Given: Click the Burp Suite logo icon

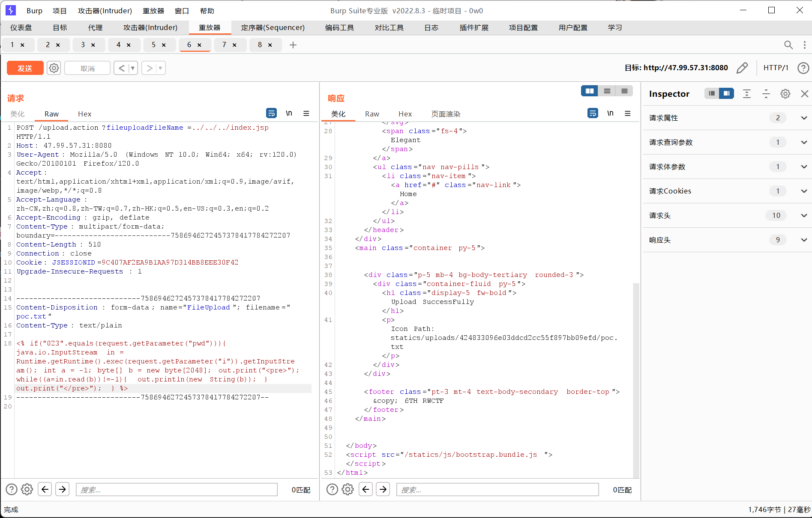Looking at the screenshot, I should (x=11, y=10).
